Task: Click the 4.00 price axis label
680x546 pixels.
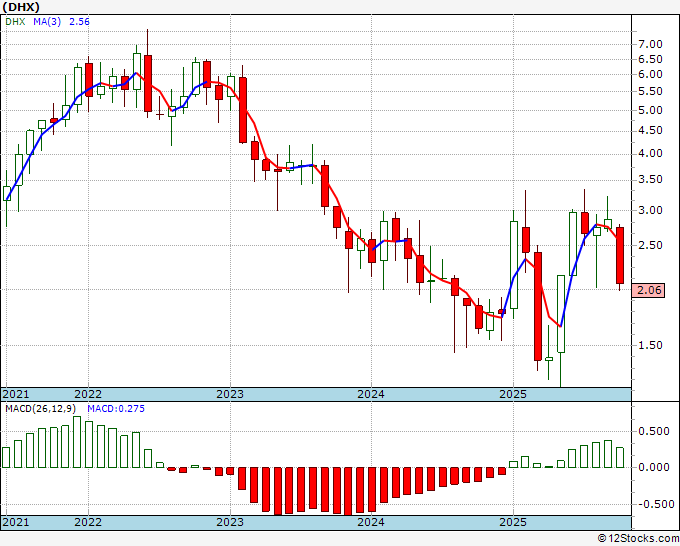Action: [x=650, y=154]
